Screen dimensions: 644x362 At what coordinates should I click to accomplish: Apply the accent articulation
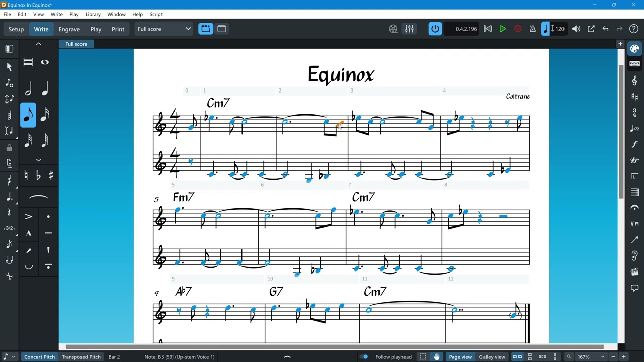[x=28, y=217]
